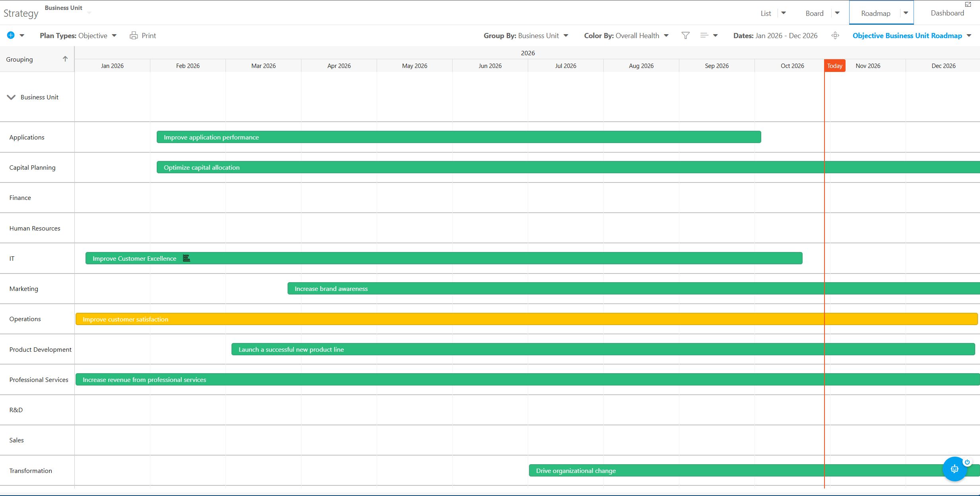Open the Objective Business Unit Roadmap view menu

point(912,36)
